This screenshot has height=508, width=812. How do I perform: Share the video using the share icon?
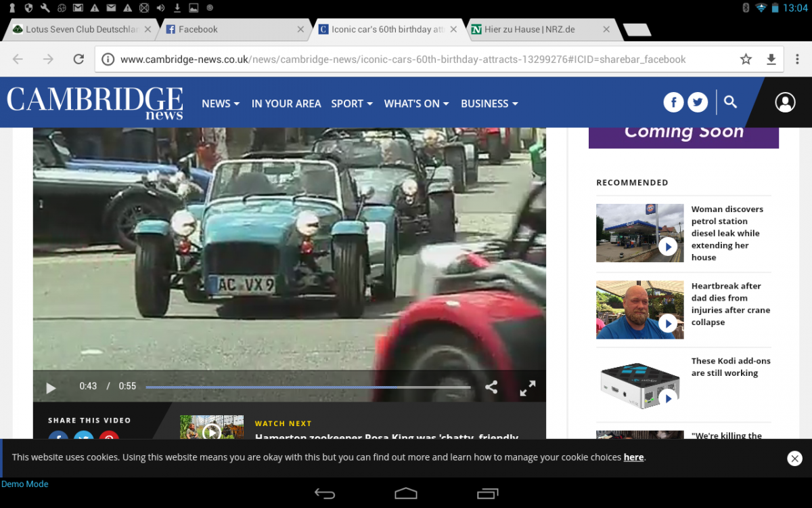(x=491, y=387)
